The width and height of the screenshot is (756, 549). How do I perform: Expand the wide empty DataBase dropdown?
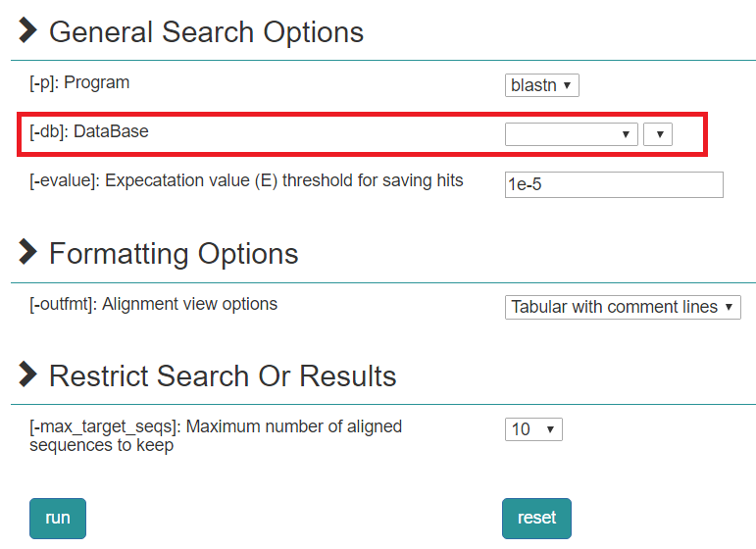click(571, 134)
